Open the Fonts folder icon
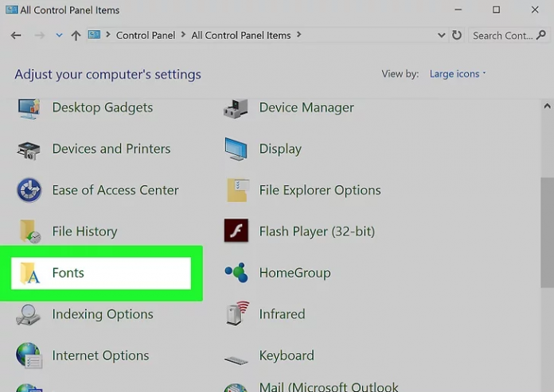Screen dimensions: 554x392 29,273
